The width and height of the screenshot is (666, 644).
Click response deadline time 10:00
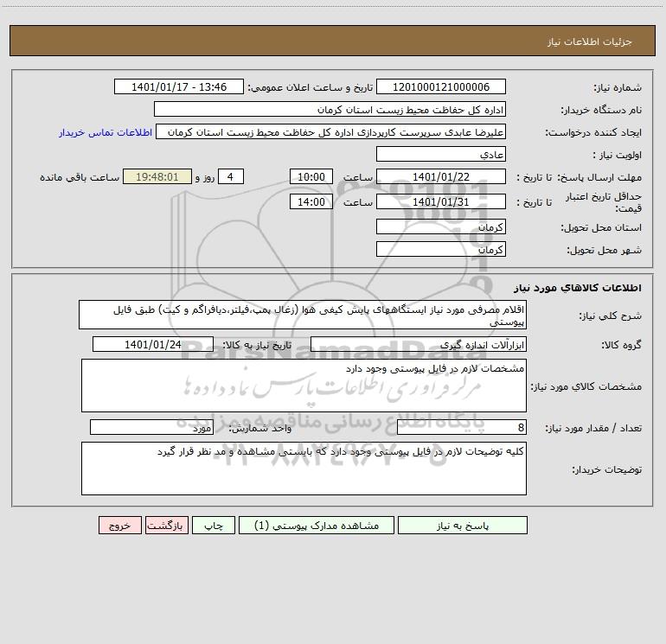(x=311, y=176)
